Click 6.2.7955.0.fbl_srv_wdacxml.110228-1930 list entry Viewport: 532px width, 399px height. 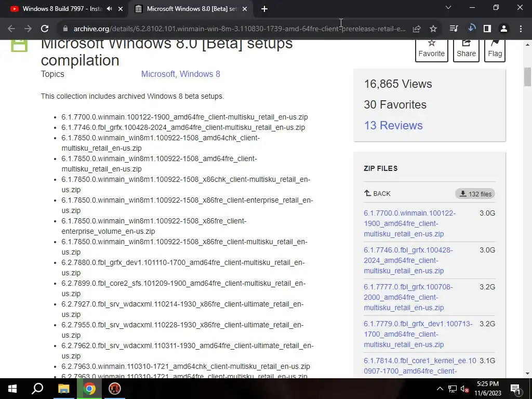click(x=182, y=330)
